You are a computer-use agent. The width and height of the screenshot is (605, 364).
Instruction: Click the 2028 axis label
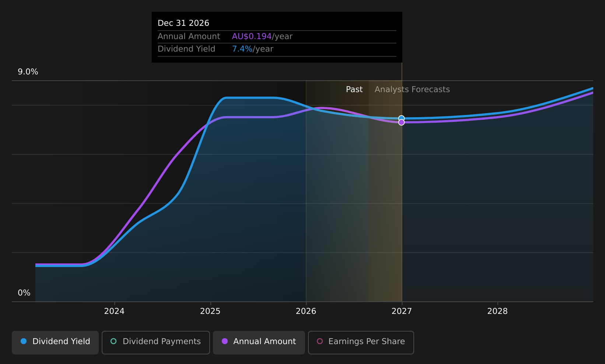click(497, 311)
